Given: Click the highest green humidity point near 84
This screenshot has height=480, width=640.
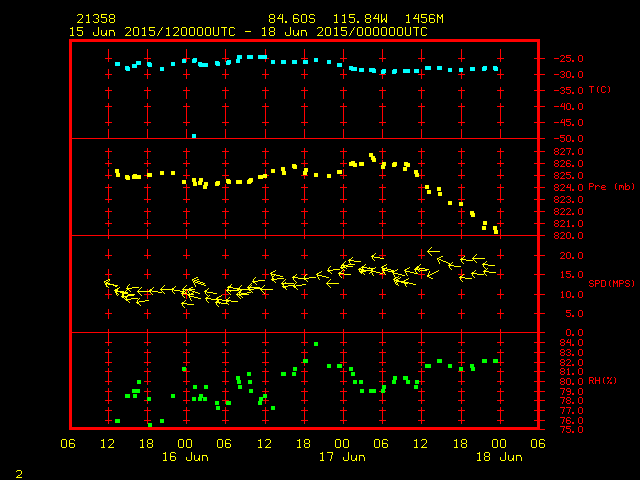Looking at the screenshot, I should point(316,344).
